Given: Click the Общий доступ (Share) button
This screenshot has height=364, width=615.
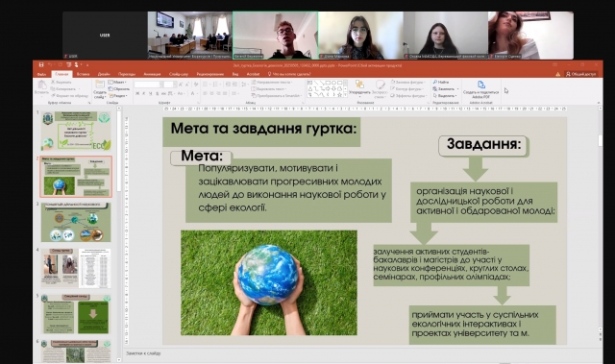Looking at the screenshot, I should tap(581, 74).
